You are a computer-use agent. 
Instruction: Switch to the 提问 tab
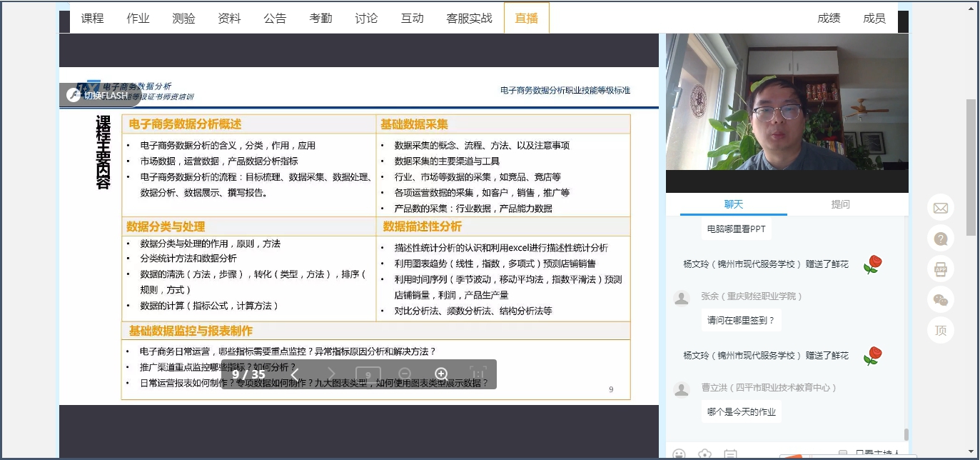point(840,204)
